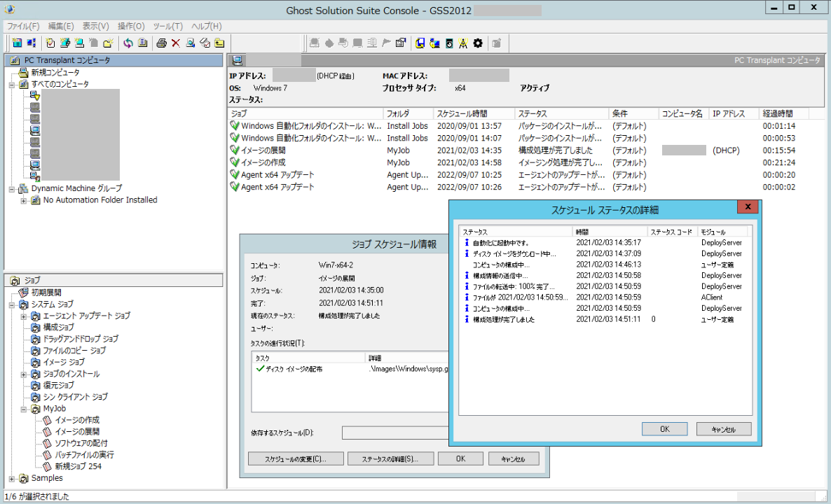Screen dimensions: 831x504
Task: Click the red X delete icon in toolbar
Action: (175, 43)
